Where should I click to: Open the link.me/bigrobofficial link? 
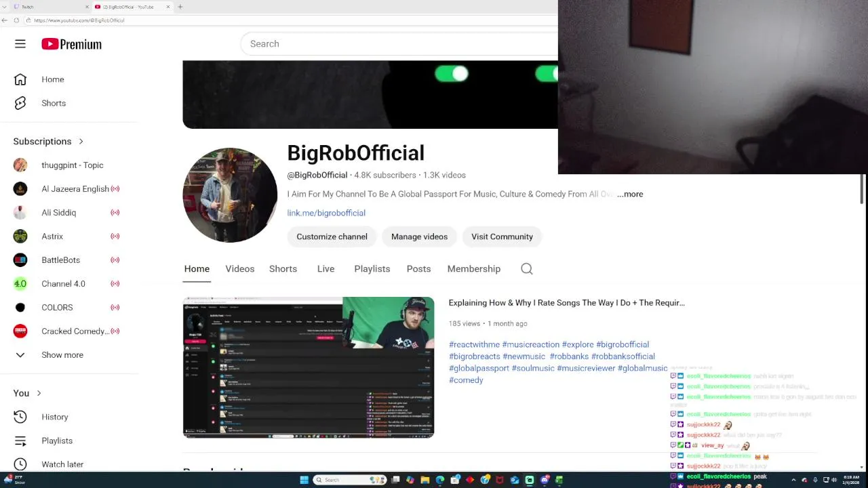pyautogui.click(x=326, y=213)
